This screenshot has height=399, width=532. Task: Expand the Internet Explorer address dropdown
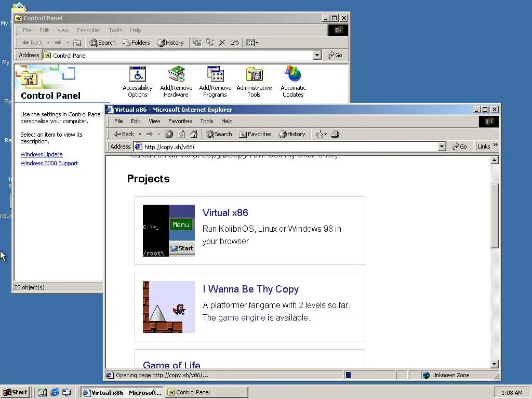(442, 147)
